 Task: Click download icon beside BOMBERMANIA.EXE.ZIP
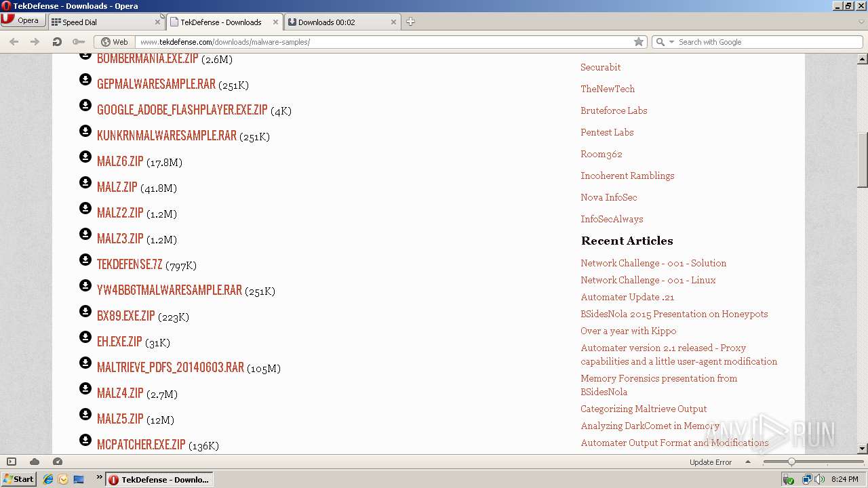click(x=85, y=55)
